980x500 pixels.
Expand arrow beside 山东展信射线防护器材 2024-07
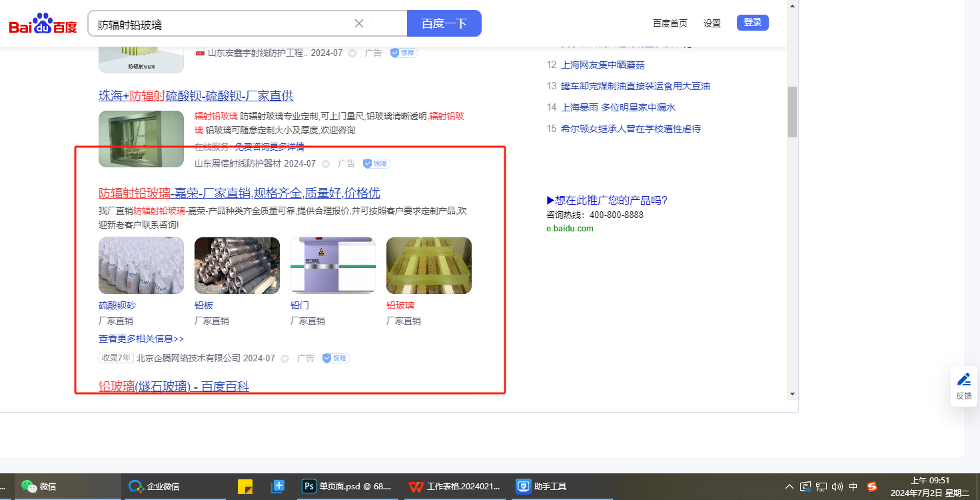pyautogui.click(x=326, y=164)
